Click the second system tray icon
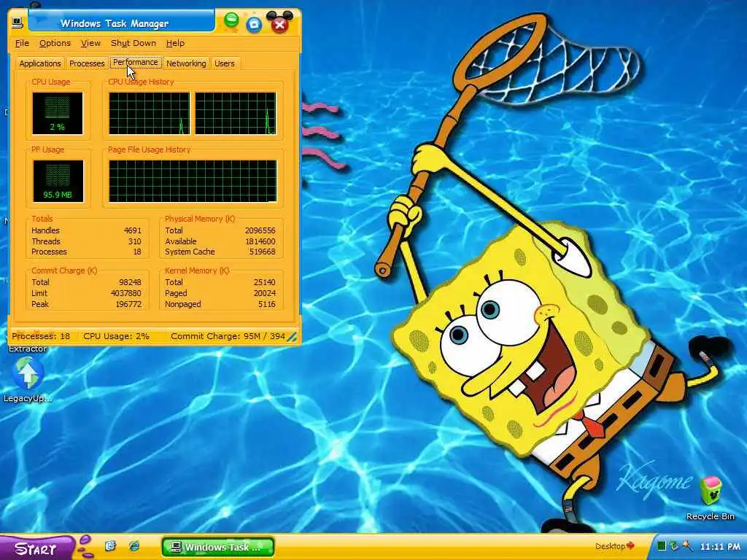 673,546
